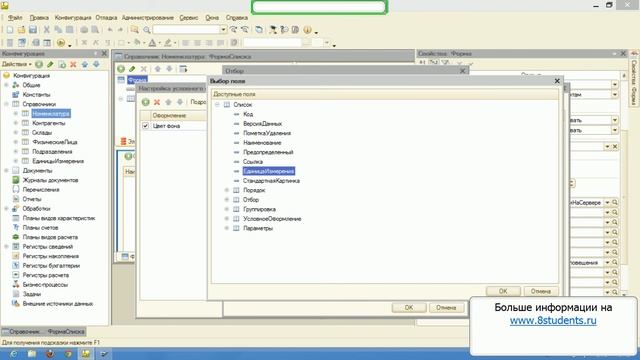Click green add icon in conditional formatting dialog

point(145,102)
